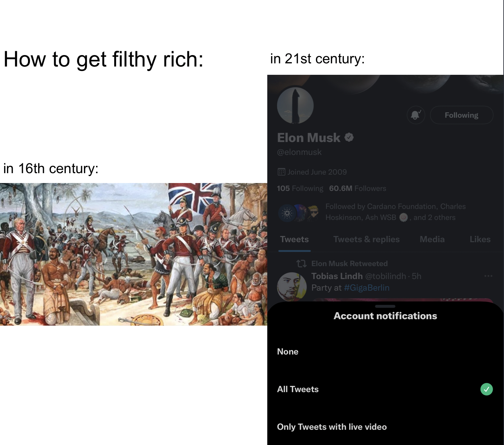Click the 16th century battle painting
Viewport: 504px width, 445px height.
coord(134,254)
